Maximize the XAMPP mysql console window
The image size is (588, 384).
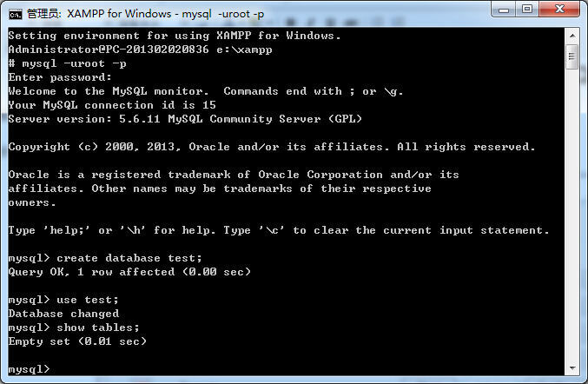[527, 10]
